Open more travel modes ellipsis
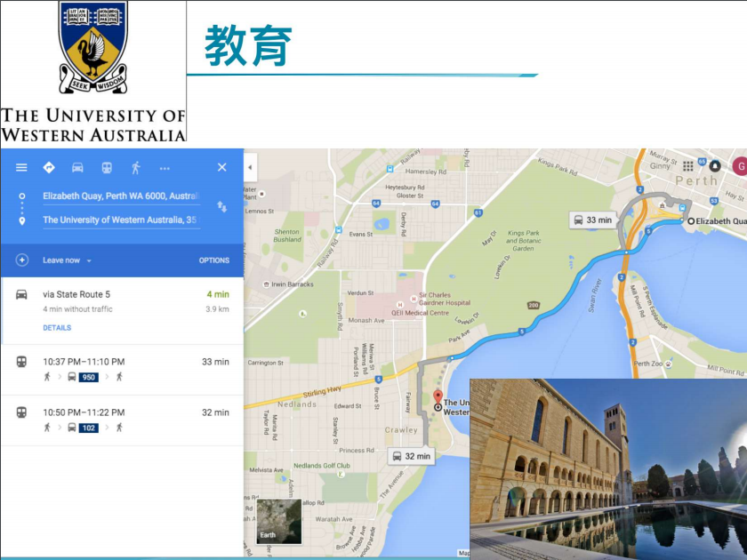 (x=165, y=168)
